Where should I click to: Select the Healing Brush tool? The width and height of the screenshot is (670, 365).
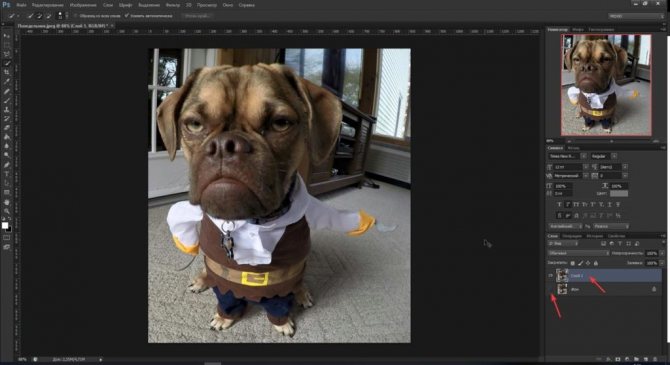click(7, 91)
